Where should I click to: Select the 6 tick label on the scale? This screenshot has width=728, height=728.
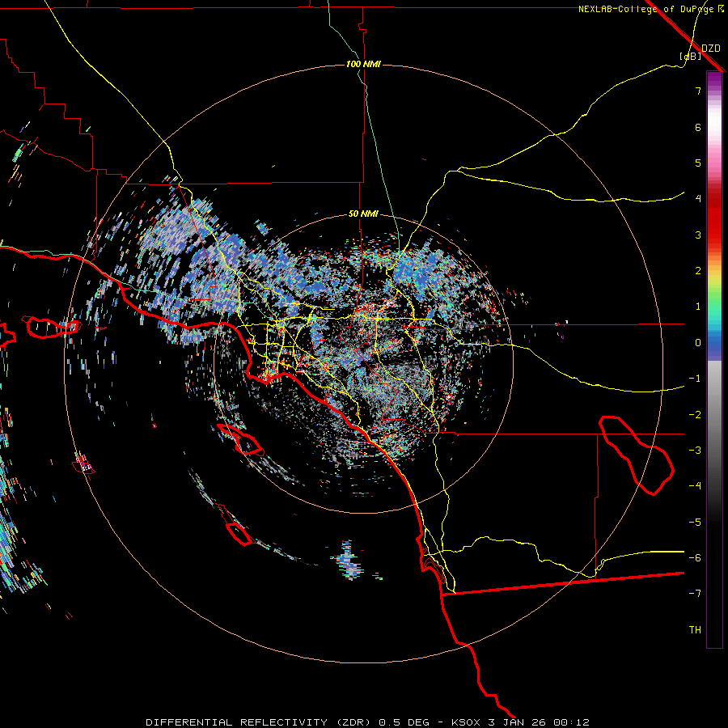[698, 127]
